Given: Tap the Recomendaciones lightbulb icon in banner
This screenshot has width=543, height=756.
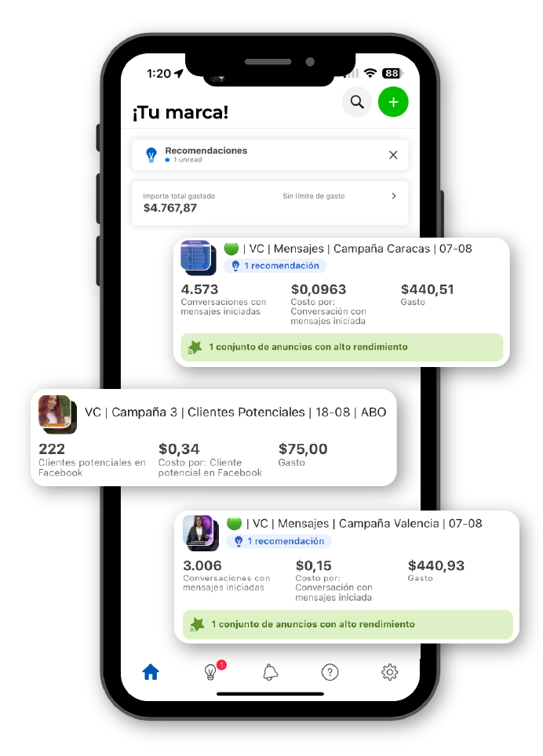Looking at the screenshot, I should (151, 155).
